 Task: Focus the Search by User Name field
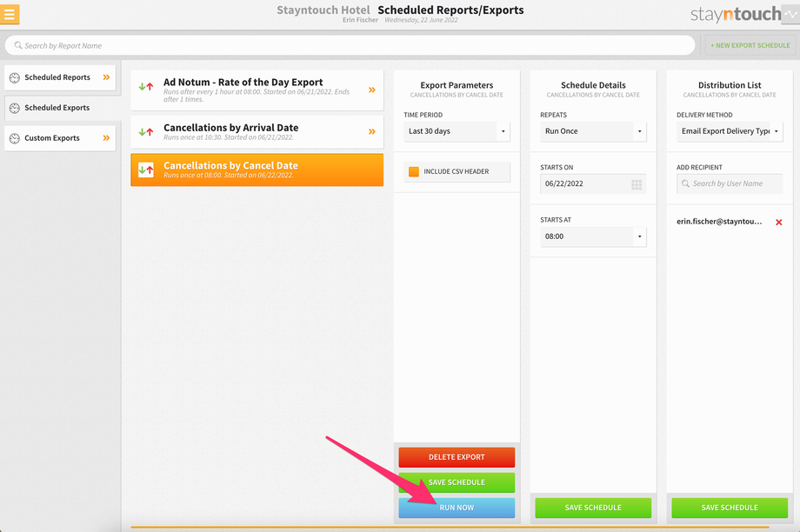[730, 184]
